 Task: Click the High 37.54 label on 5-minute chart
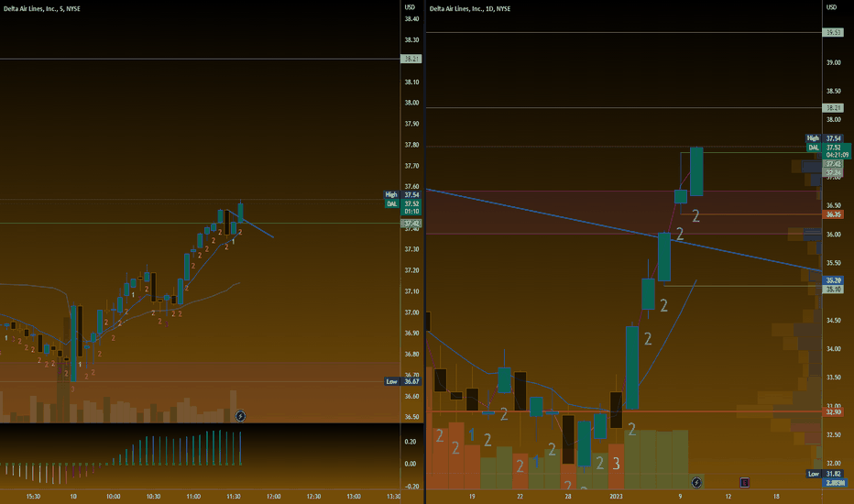(x=403, y=194)
